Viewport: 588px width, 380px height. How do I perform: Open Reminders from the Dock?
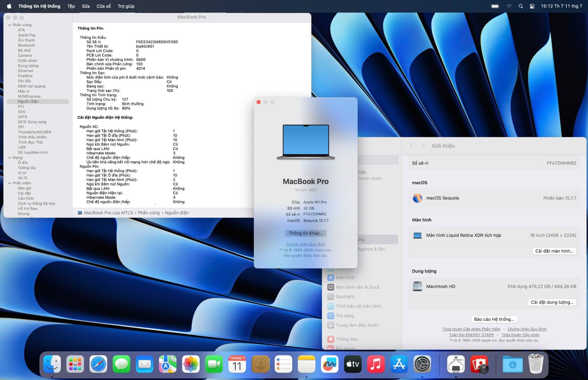tap(283, 364)
